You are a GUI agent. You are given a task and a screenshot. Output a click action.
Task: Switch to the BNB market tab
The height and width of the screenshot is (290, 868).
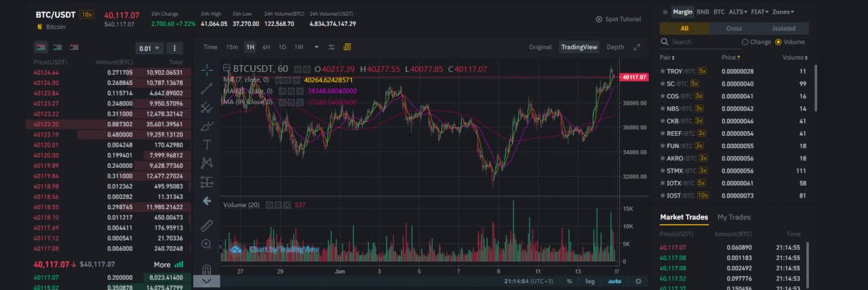703,12
